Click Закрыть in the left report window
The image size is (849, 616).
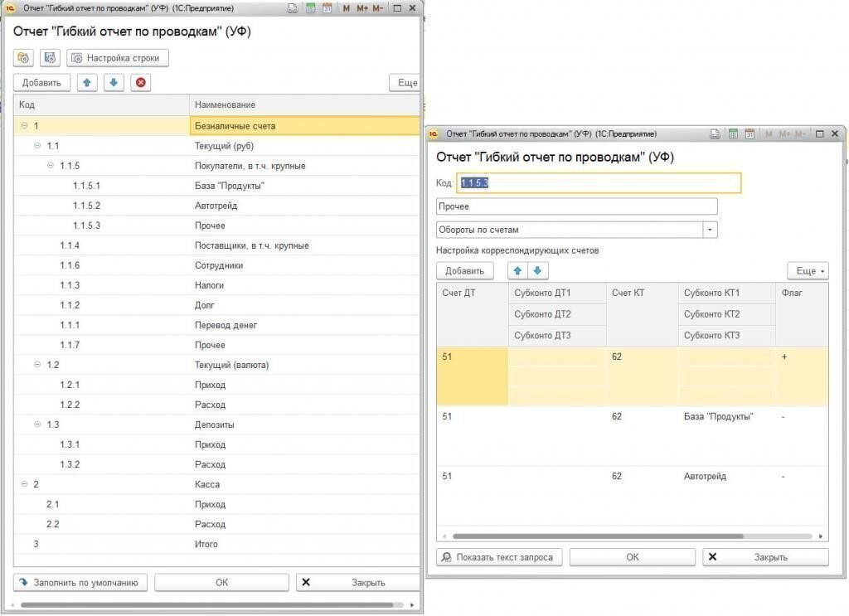coord(358,583)
